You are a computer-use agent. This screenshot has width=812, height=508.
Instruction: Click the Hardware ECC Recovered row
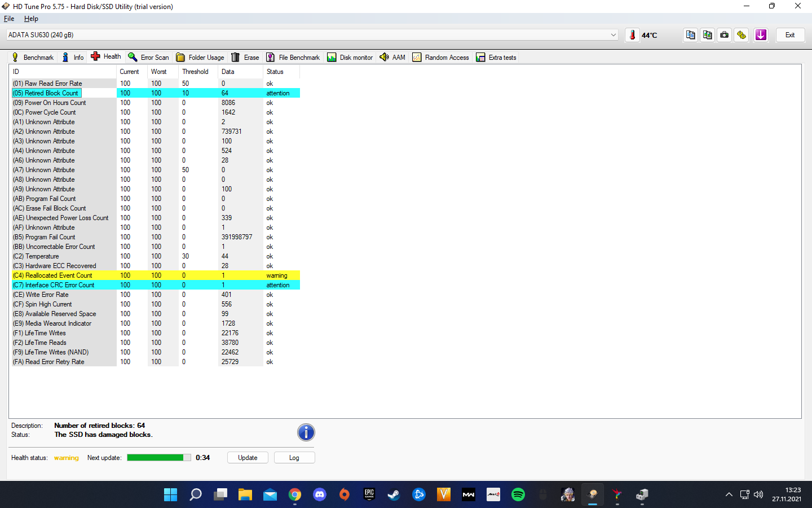pyautogui.click(x=156, y=266)
